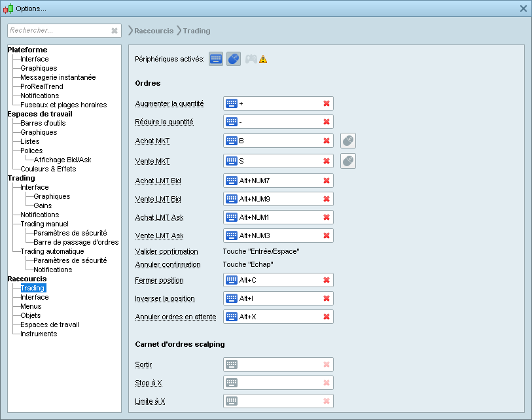Toggle the mouse device in Périphériques activés
Screen dimensions: 532x420
tap(234, 60)
